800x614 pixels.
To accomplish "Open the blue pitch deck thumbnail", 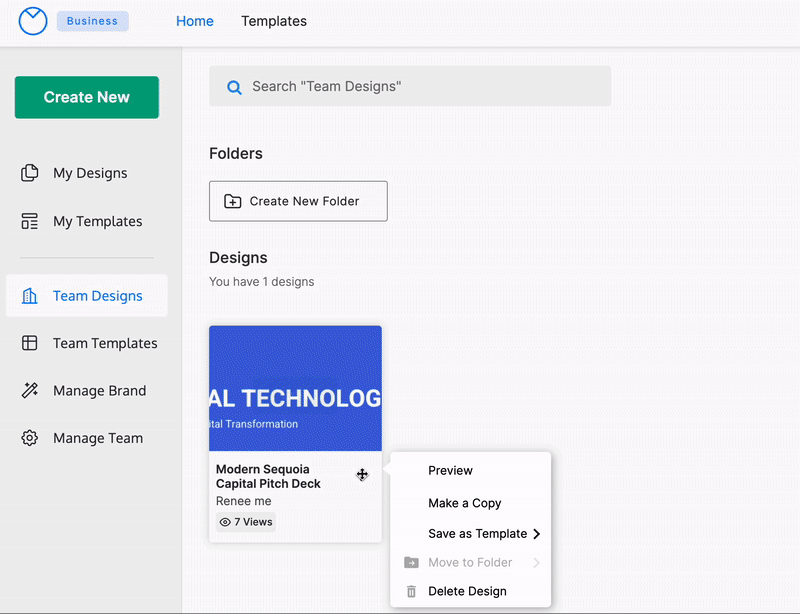I will (295, 388).
